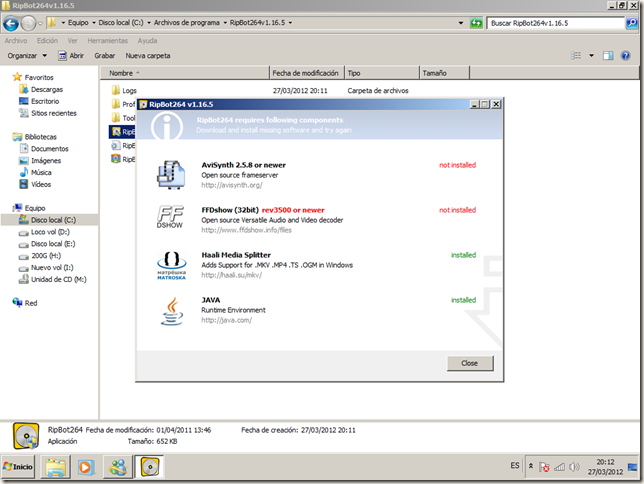
Task: Click the change view icon
Action: coord(576,55)
